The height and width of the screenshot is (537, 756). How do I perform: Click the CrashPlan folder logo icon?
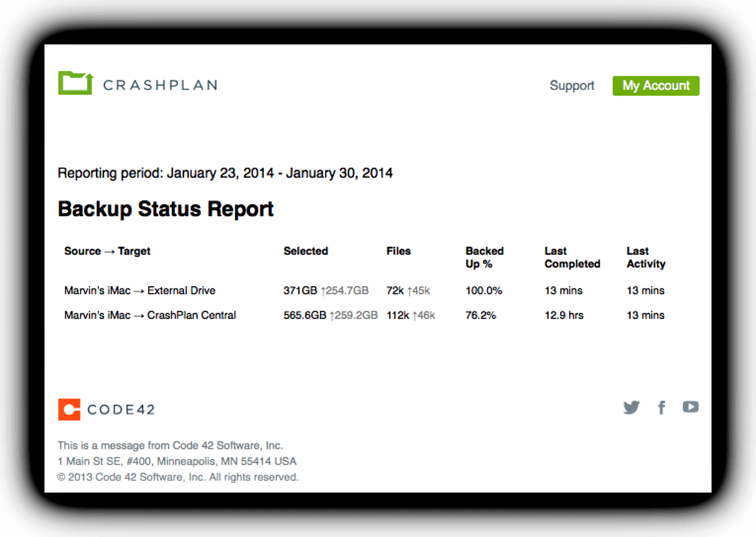tap(76, 82)
